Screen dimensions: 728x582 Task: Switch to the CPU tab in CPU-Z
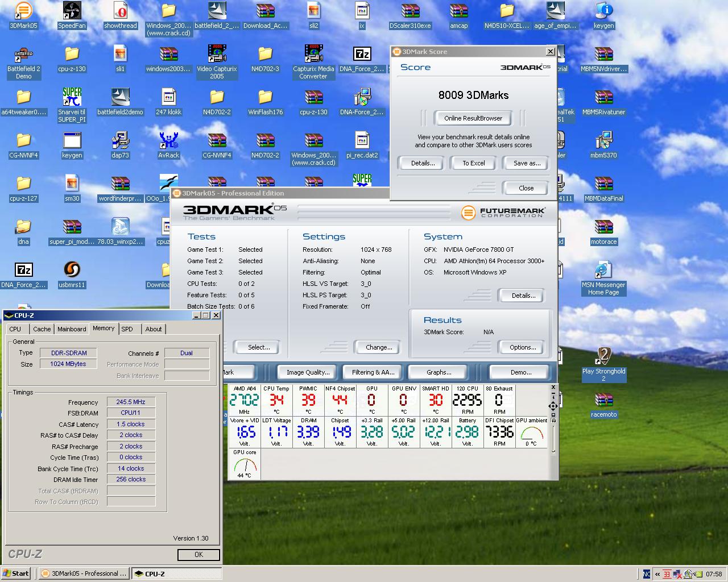(x=15, y=329)
